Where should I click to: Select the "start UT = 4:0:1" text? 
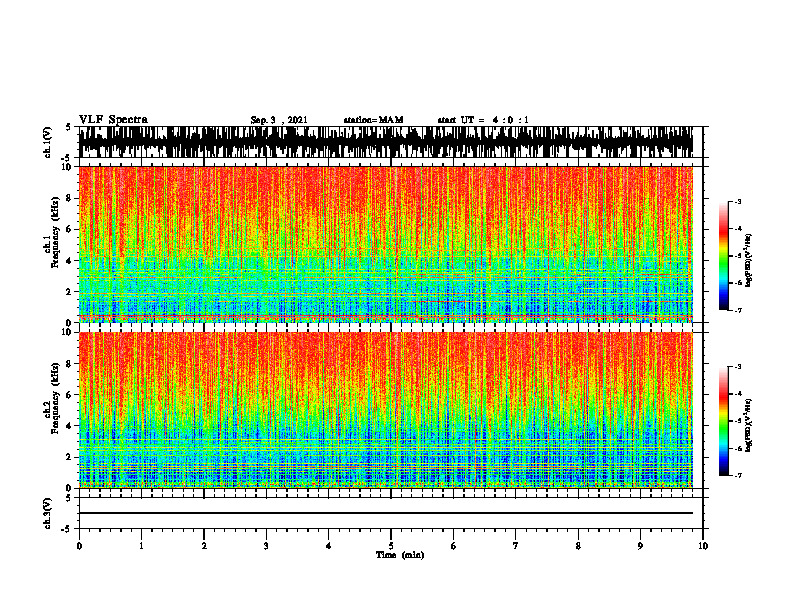tap(483, 120)
